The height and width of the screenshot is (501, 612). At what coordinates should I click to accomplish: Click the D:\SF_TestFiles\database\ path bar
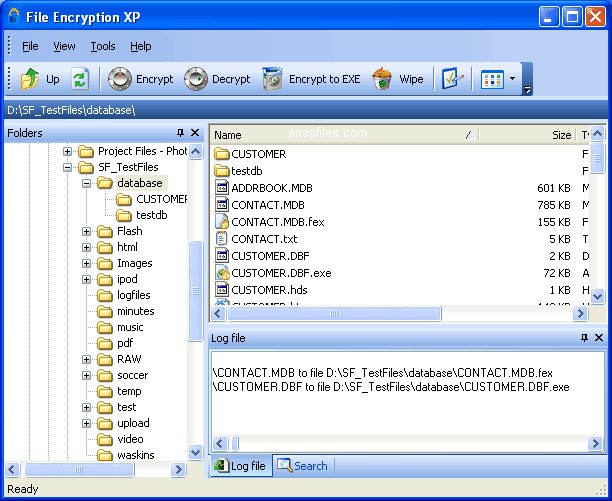[306, 110]
